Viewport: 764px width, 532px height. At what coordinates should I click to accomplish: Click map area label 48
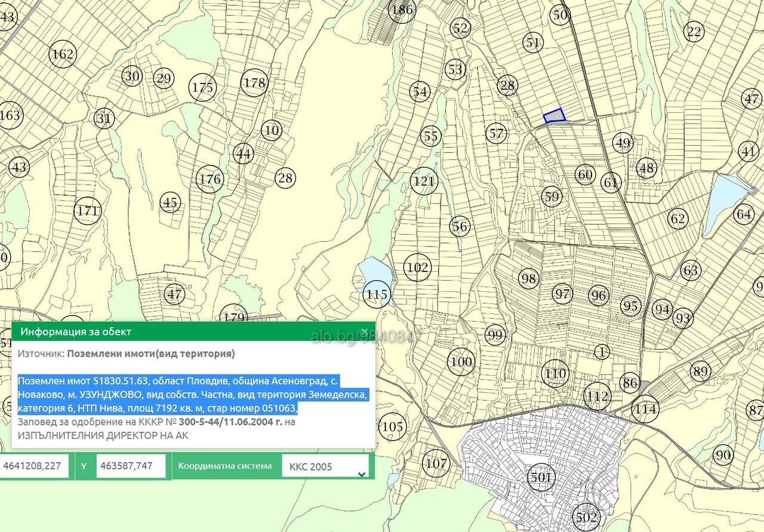(x=646, y=168)
